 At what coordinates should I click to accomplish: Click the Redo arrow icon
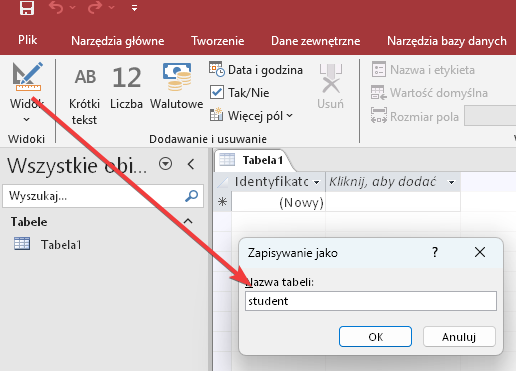tap(95, 7)
